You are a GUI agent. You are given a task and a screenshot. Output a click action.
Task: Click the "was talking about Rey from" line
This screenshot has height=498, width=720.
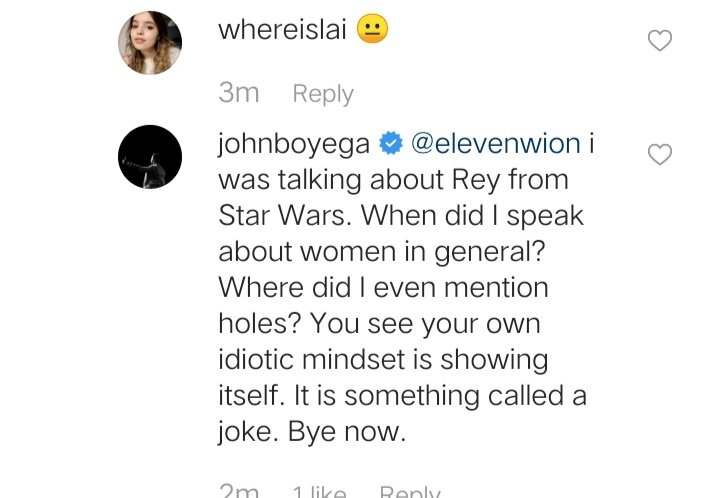[394, 180]
